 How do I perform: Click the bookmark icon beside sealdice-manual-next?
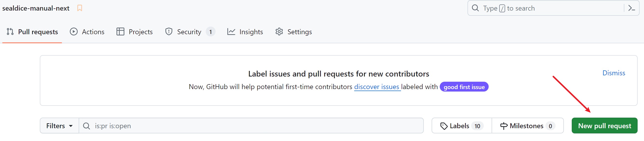79,8
